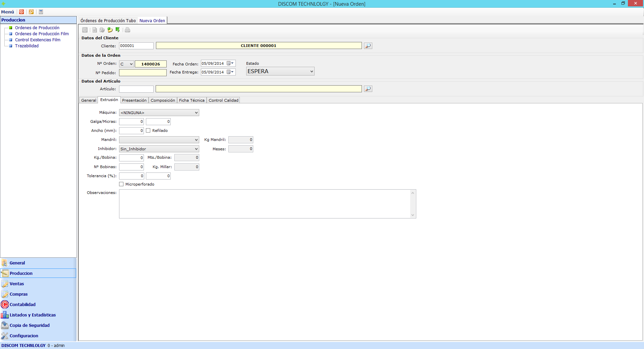Open the calculator icon in menu bar
644x349 pixels.
click(x=41, y=12)
